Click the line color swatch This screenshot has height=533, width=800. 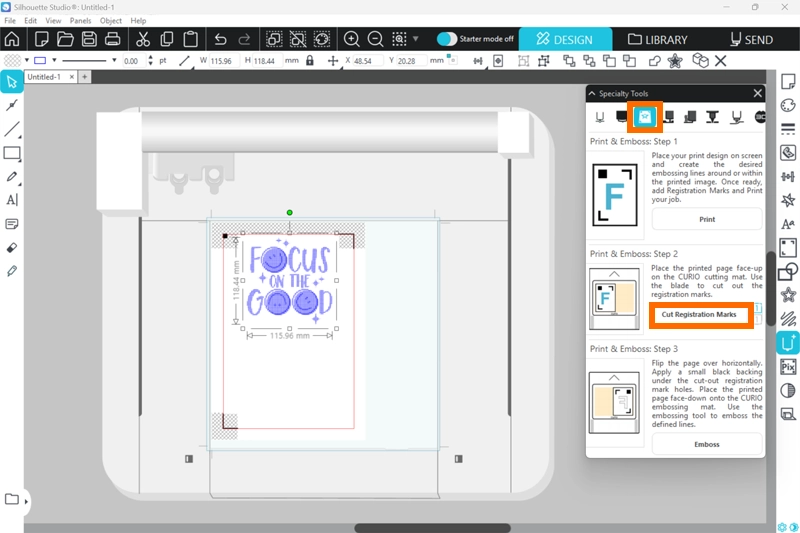(40, 61)
